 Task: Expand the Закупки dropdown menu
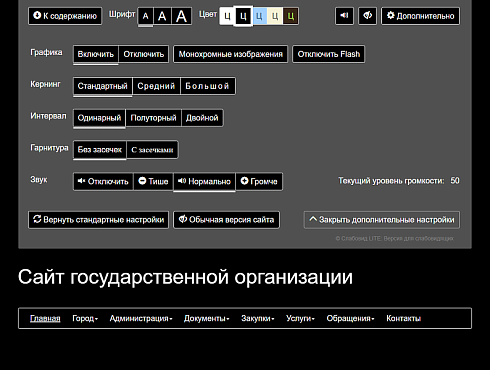[258, 318]
